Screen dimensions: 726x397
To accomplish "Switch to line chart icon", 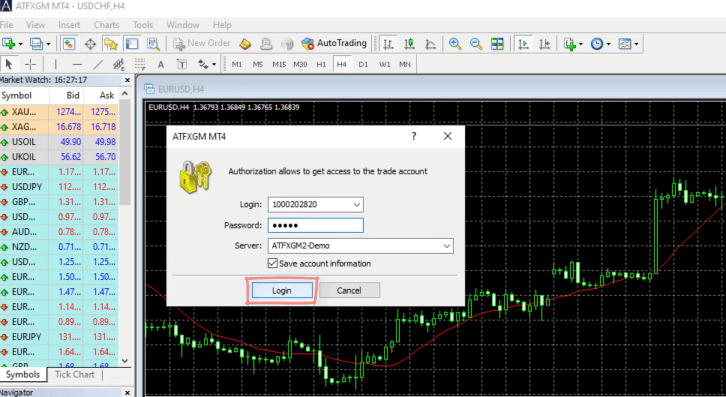I will 431,44.
